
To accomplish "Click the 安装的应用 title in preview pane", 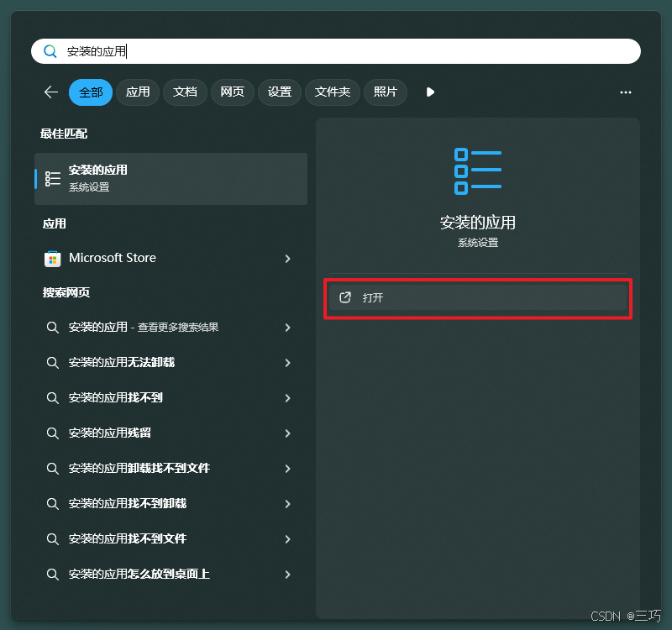I will [x=478, y=223].
